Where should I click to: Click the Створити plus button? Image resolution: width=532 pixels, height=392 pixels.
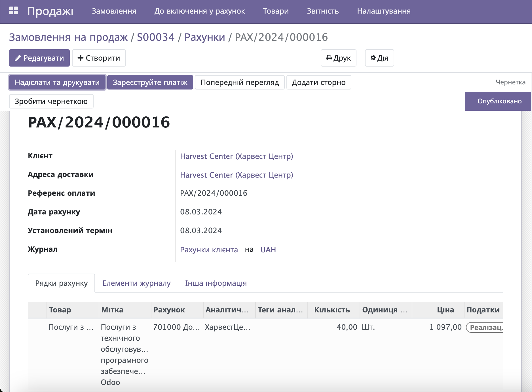(99, 58)
